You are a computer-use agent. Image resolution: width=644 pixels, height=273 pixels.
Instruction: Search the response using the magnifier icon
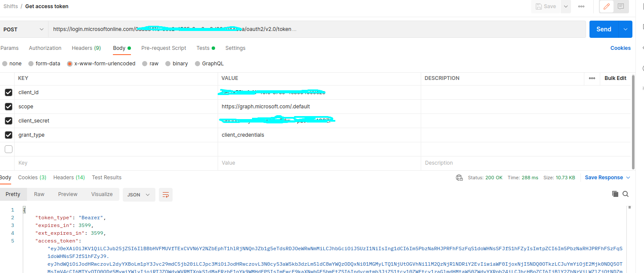pos(626,194)
